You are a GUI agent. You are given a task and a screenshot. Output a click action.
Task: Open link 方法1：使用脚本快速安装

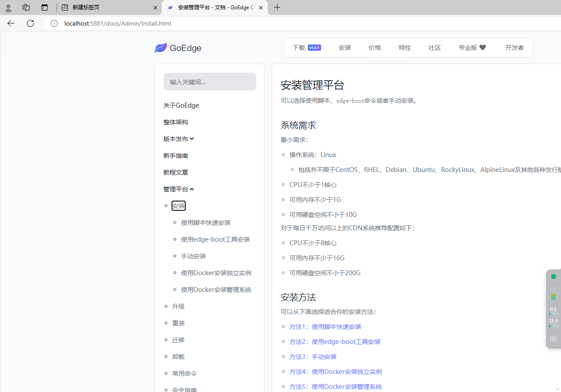click(x=325, y=327)
